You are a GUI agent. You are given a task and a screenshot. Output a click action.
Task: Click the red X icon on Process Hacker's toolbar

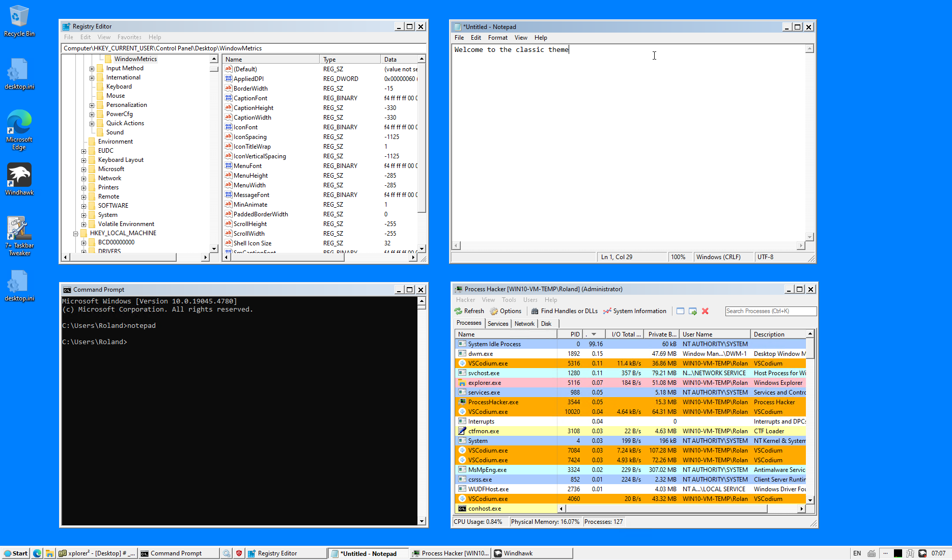click(x=705, y=311)
